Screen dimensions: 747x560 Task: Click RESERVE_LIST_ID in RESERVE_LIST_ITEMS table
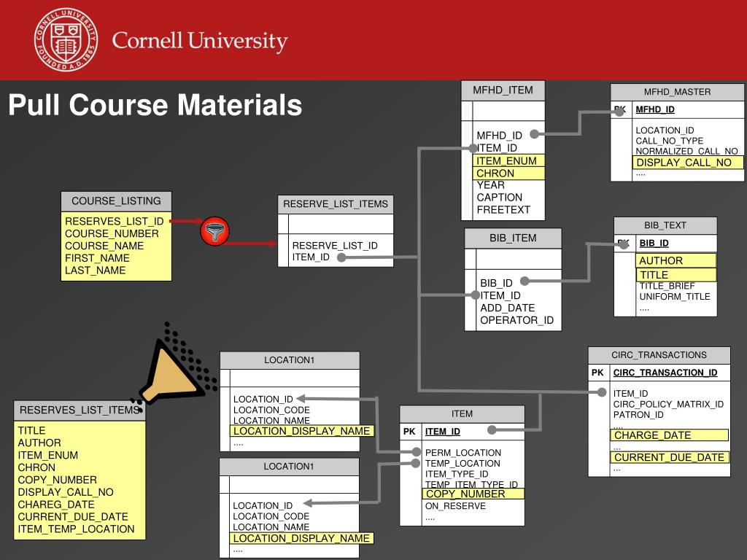point(335,246)
